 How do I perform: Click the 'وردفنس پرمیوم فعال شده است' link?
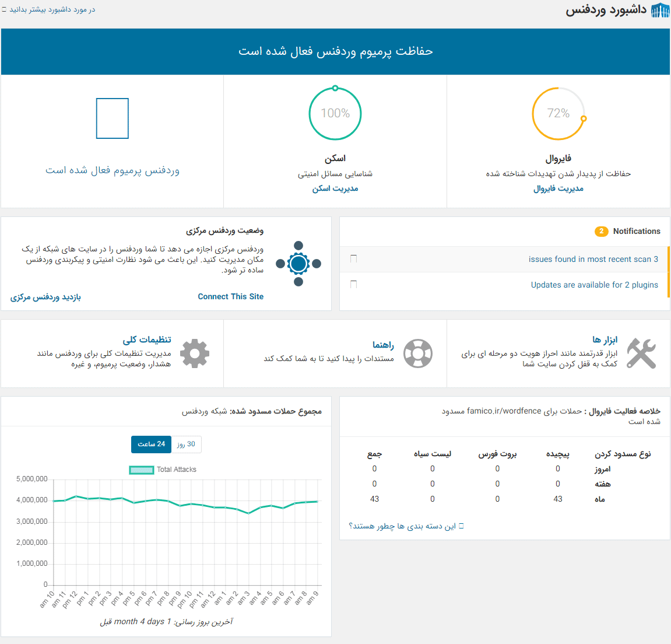click(113, 170)
